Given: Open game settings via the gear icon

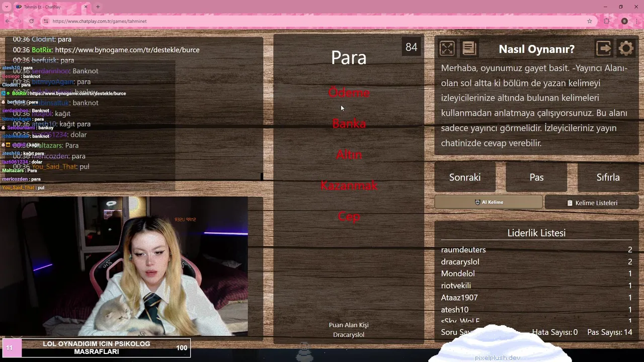Looking at the screenshot, I should point(626,48).
